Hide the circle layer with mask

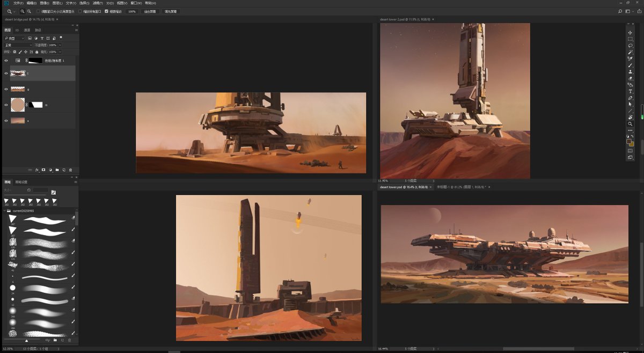point(6,105)
